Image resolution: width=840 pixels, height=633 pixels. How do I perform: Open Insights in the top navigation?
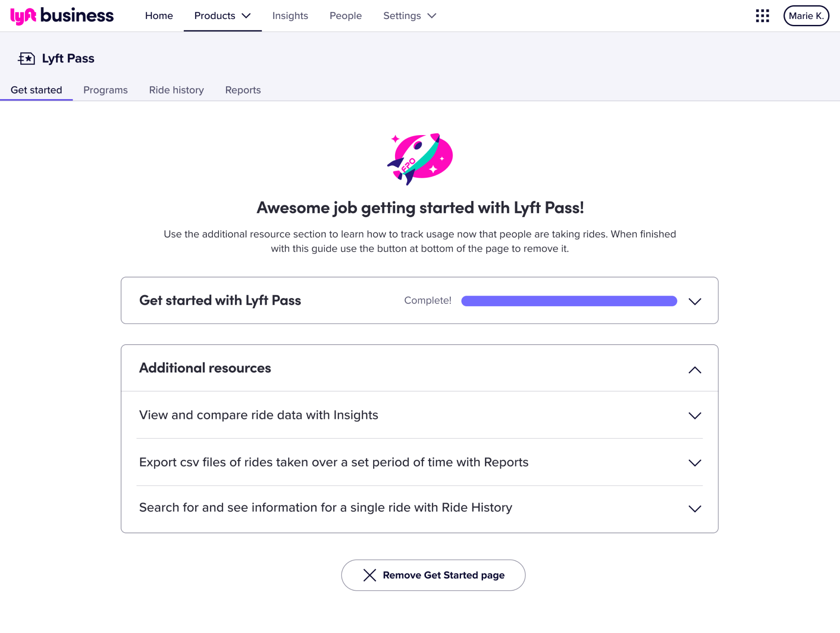[x=290, y=16]
